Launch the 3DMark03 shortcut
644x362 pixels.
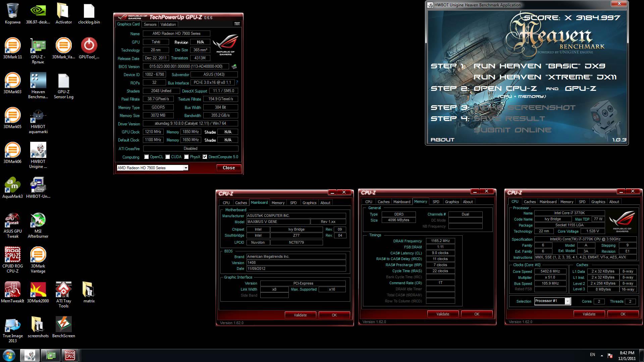click(12, 83)
